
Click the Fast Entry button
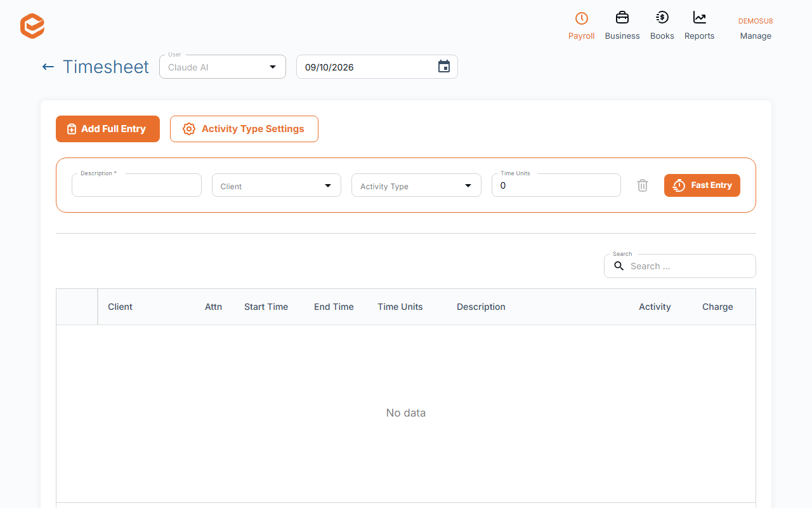tap(702, 185)
